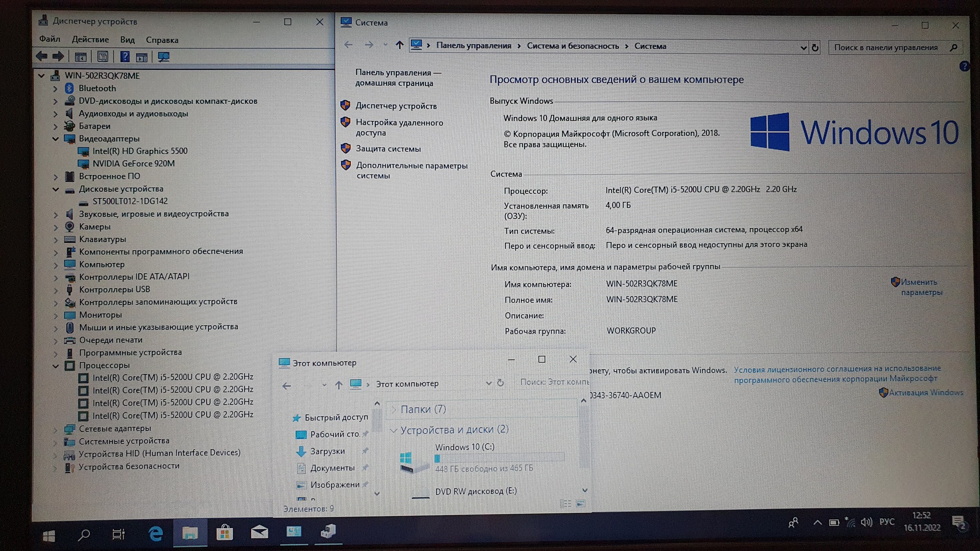Click up arrow in Система window navigation
Screen dimensions: 980x551
[399, 45]
